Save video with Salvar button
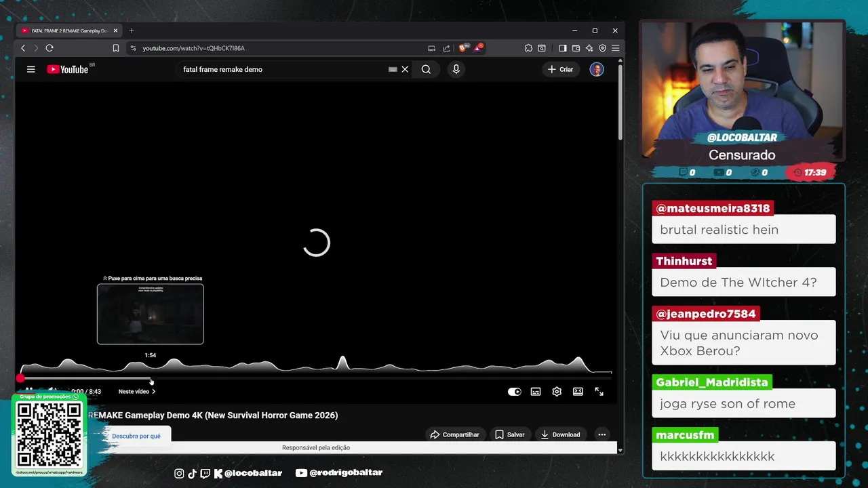The height and width of the screenshot is (488, 868). [x=509, y=434]
